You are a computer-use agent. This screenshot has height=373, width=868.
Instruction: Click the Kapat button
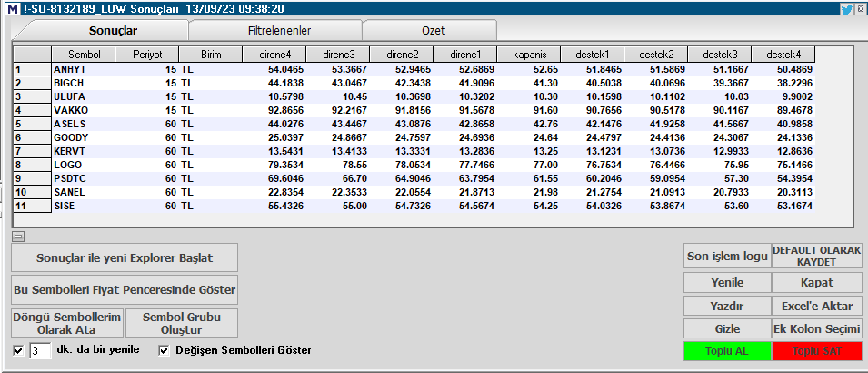816,283
